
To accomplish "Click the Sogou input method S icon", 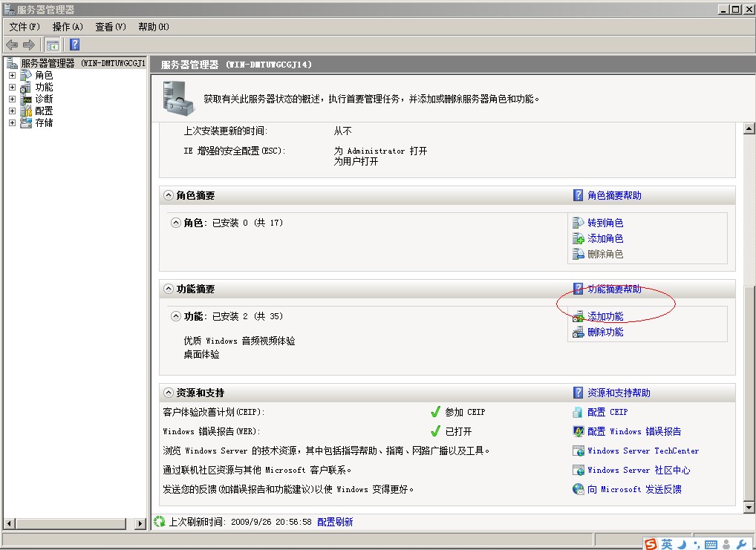I will pyautogui.click(x=651, y=544).
